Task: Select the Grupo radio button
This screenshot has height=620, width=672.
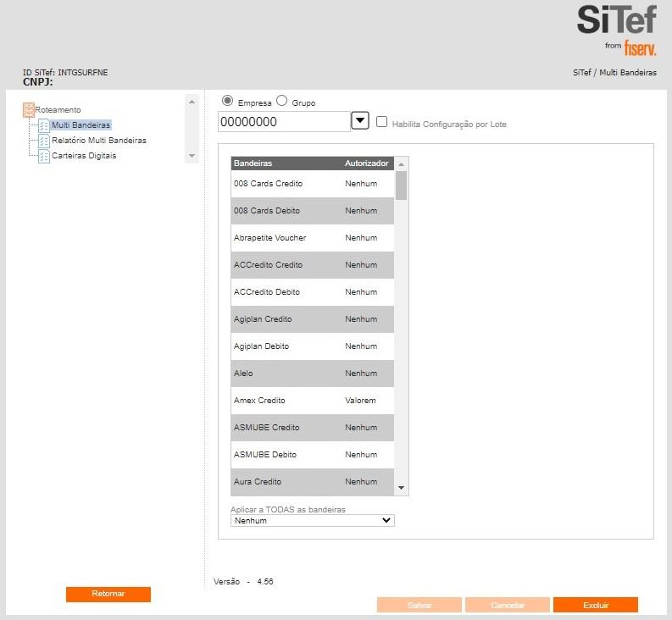Action: click(x=282, y=100)
